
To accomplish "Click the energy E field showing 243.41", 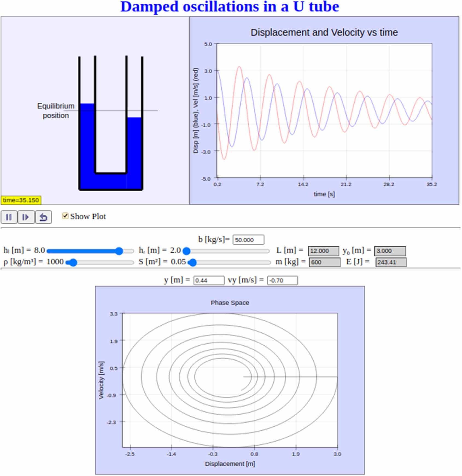I will [390, 262].
